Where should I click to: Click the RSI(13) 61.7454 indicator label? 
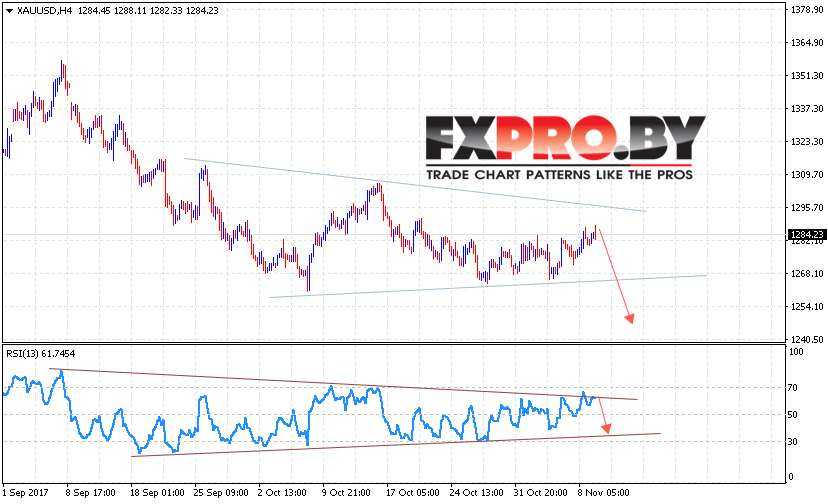[x=41, y=353]
